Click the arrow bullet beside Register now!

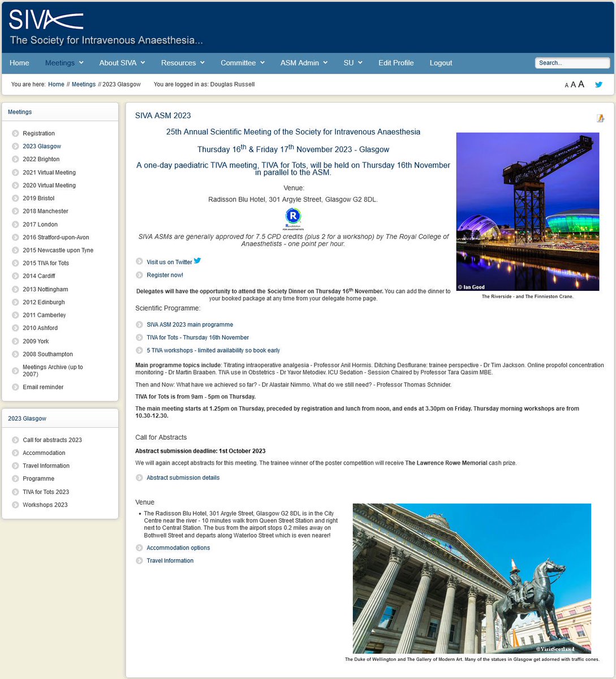point(139,275)
